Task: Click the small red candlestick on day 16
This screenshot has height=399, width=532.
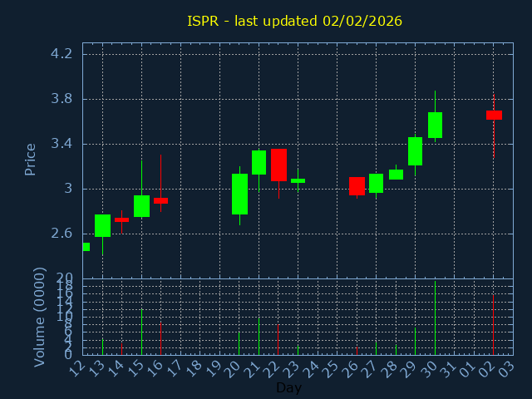Action: click(x=160, y=200)
